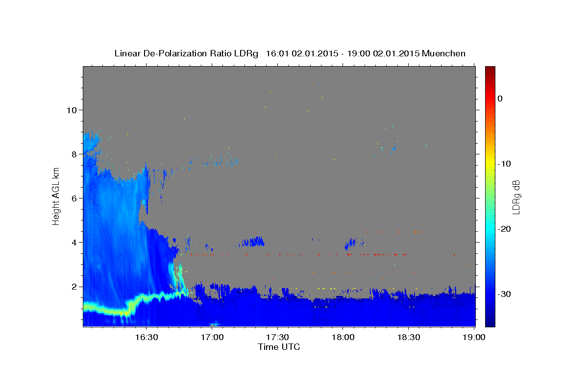The image size is (588, 392).
Task: Click the 'Muenchen' location label in the title
Action: click(444, 53)
